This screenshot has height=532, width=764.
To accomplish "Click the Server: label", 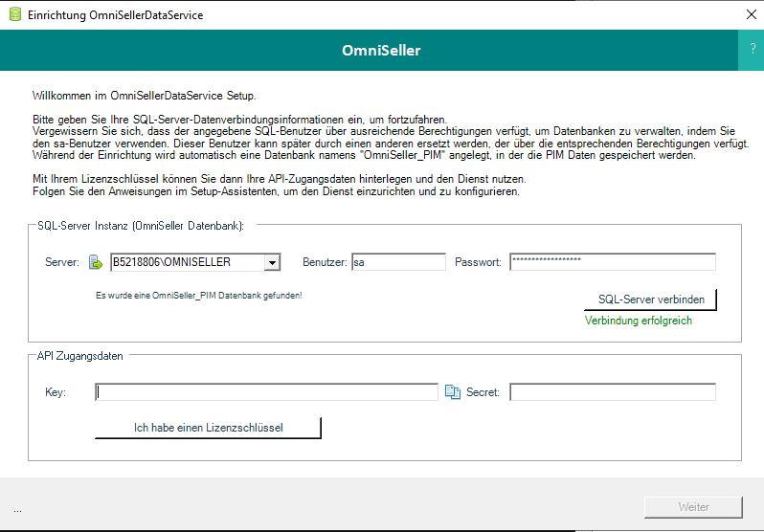I will 62,262.
